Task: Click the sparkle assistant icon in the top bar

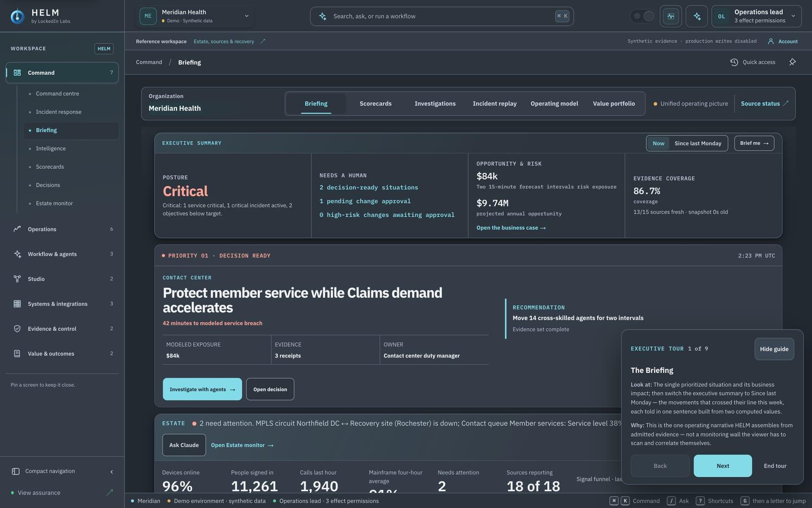Action: tap(697, 16)
